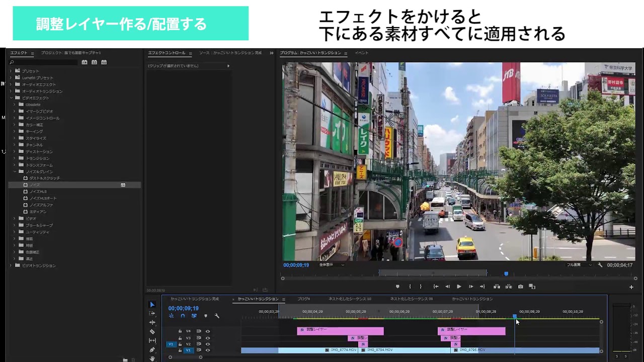Select the Ripple Edit tool
Screen dimensions: 644x362
click(152, 323)
